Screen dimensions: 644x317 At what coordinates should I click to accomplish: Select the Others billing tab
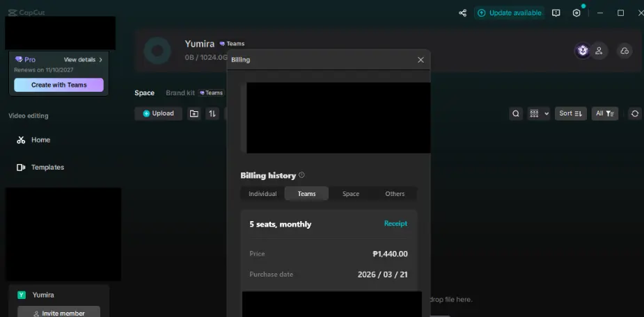395,193
